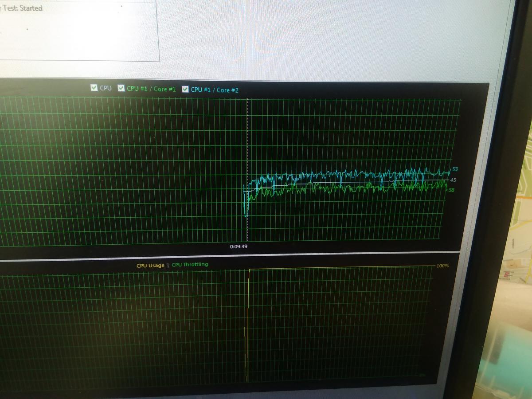Uncheck the CPU temperature checkbox

click(x=94, y=88)
